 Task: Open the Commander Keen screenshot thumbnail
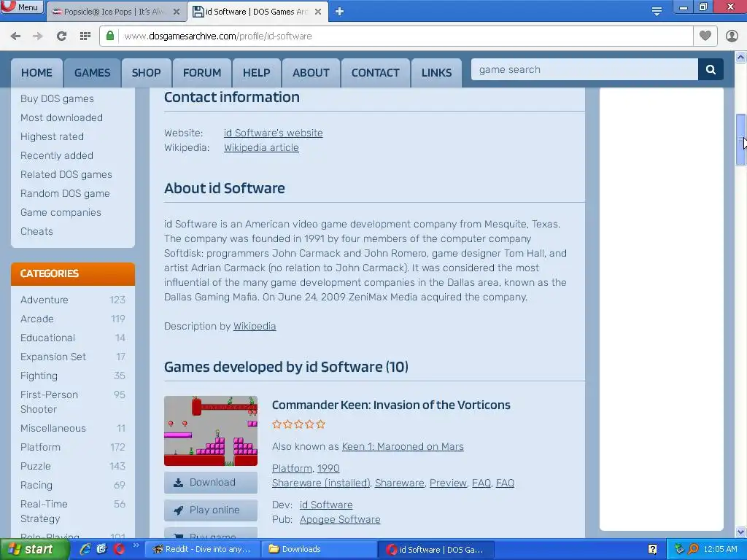pyautogui.click(x=211, y=430)
